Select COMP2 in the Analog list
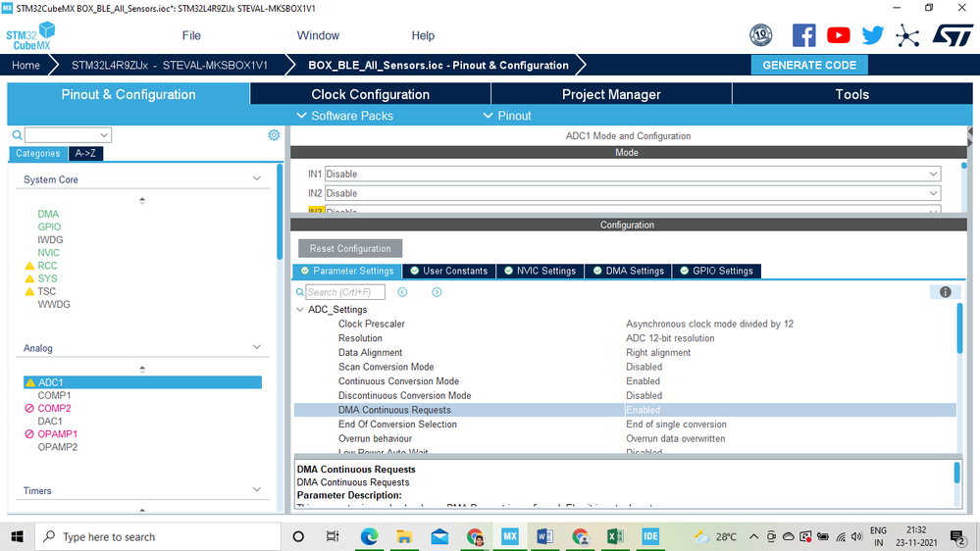The width and height of the screenshot is (980, 551). pyautogui.click(x=54, y=408)
